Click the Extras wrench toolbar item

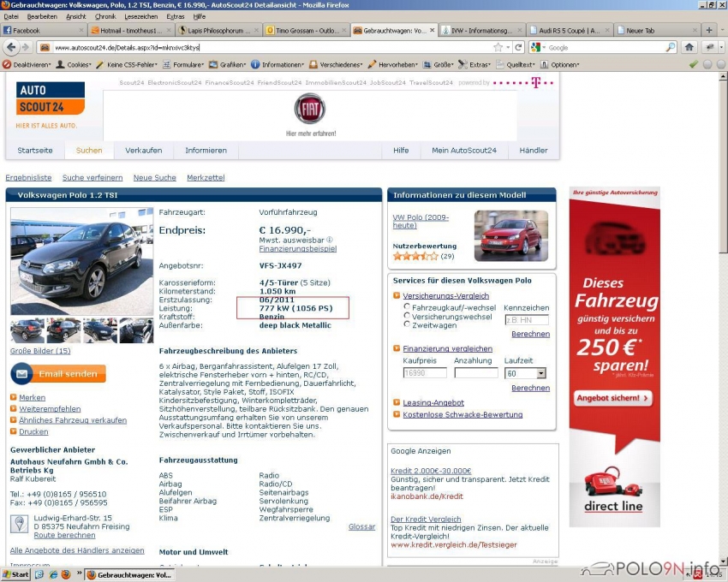(x=474, y=64)
